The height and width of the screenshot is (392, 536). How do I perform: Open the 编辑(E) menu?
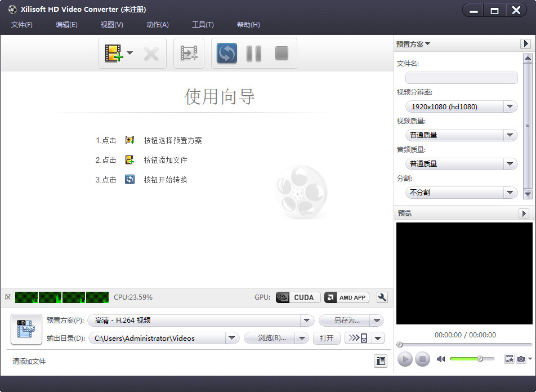pyautogui.click(x=66, y=25)
